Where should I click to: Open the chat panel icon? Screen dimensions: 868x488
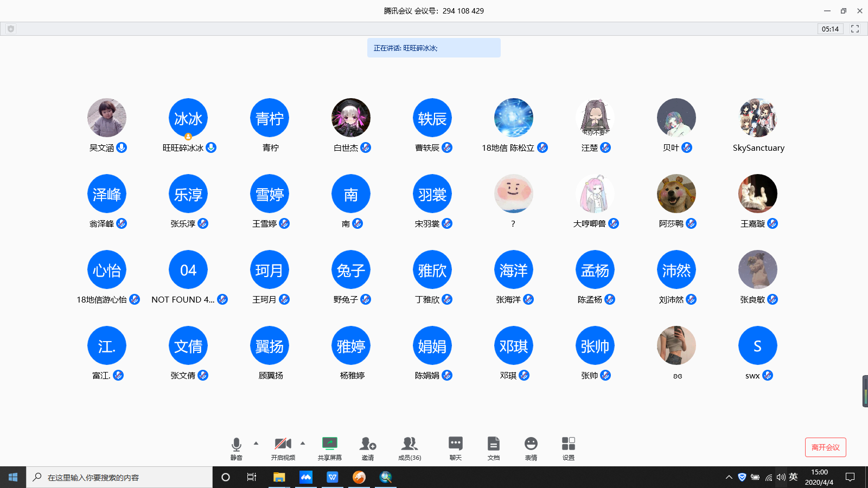pyautogui.click(x=455, y=445)
